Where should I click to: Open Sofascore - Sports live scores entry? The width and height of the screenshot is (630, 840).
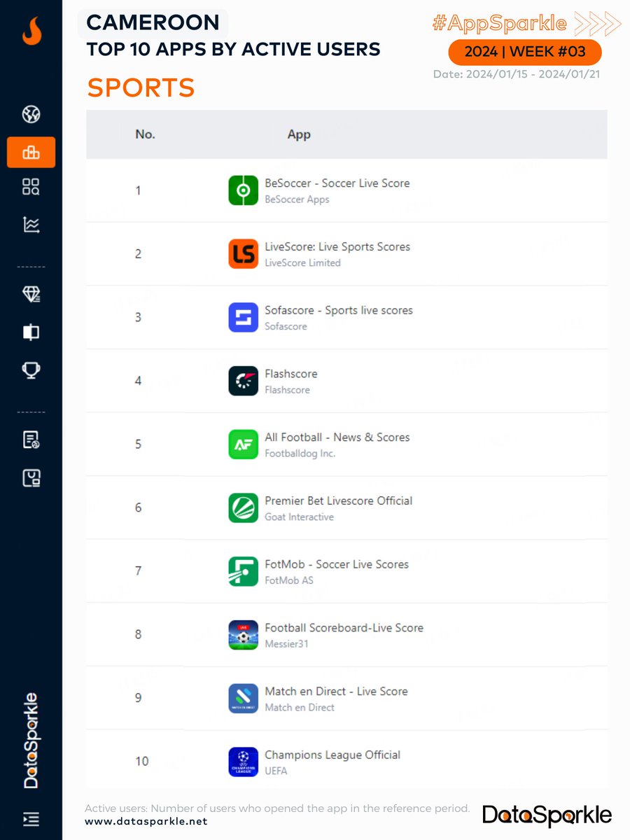pos(339,310)
